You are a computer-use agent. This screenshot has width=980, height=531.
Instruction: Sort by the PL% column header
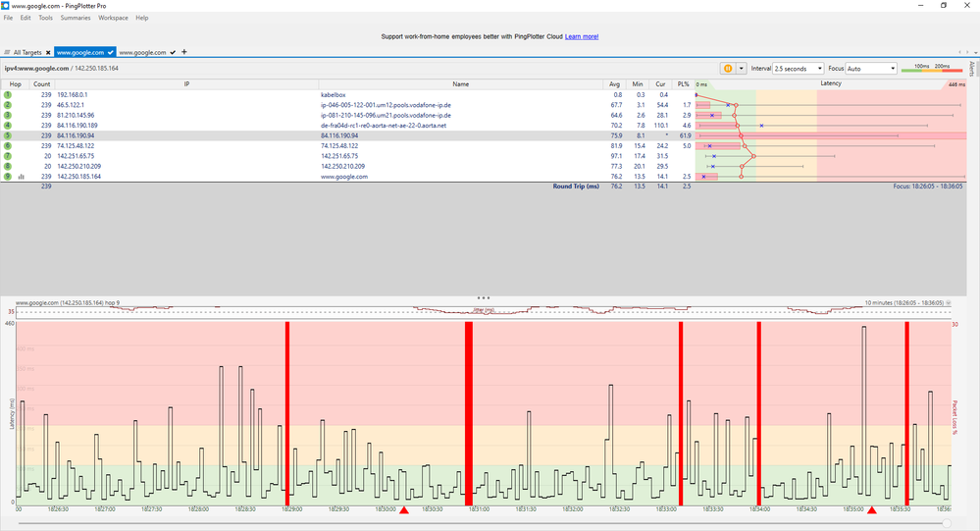[x=686, y=84]
